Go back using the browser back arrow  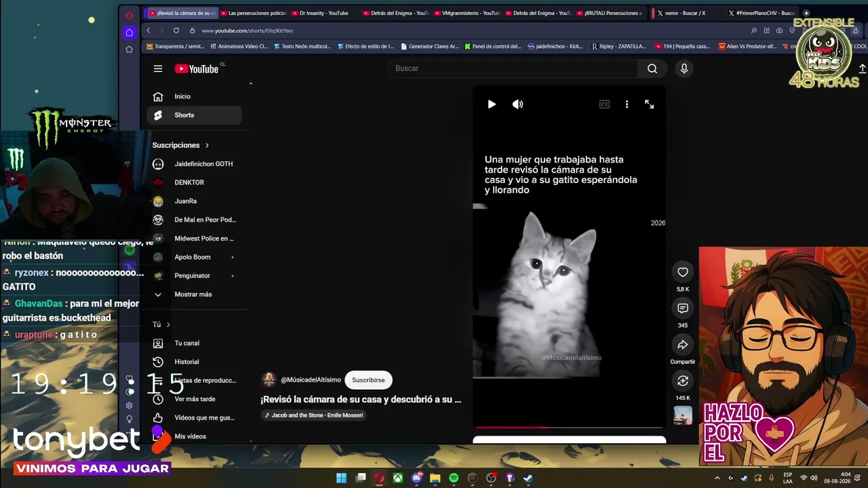pos(149,30)
